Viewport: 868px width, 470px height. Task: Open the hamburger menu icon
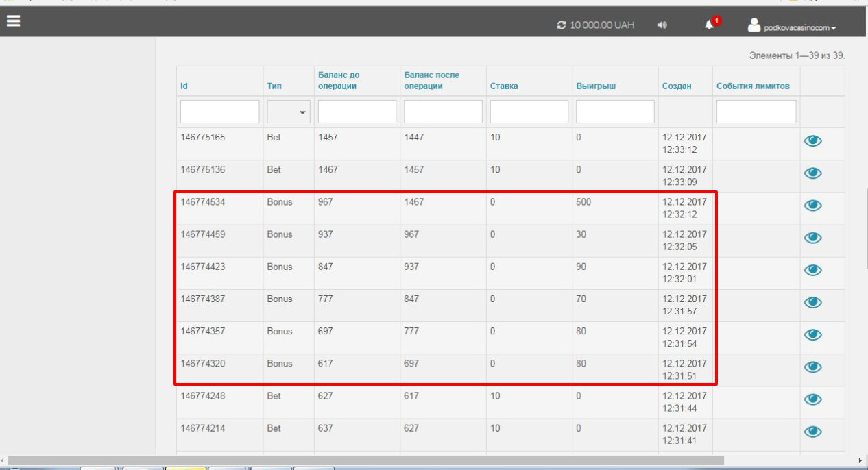pos(13,22)
